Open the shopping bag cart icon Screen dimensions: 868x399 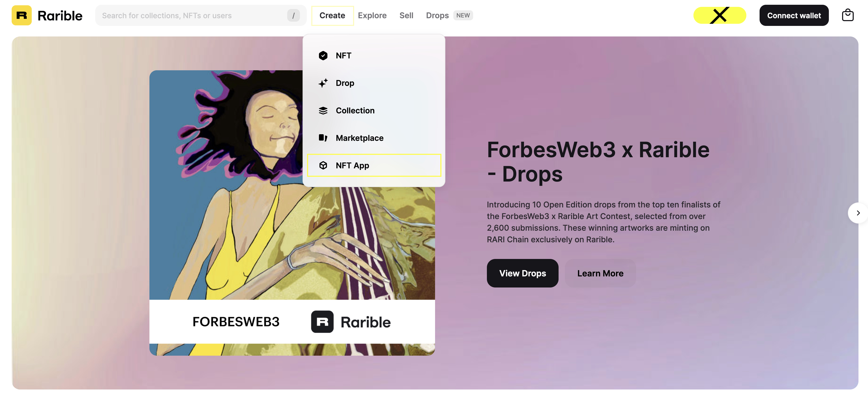click(848, 16)
